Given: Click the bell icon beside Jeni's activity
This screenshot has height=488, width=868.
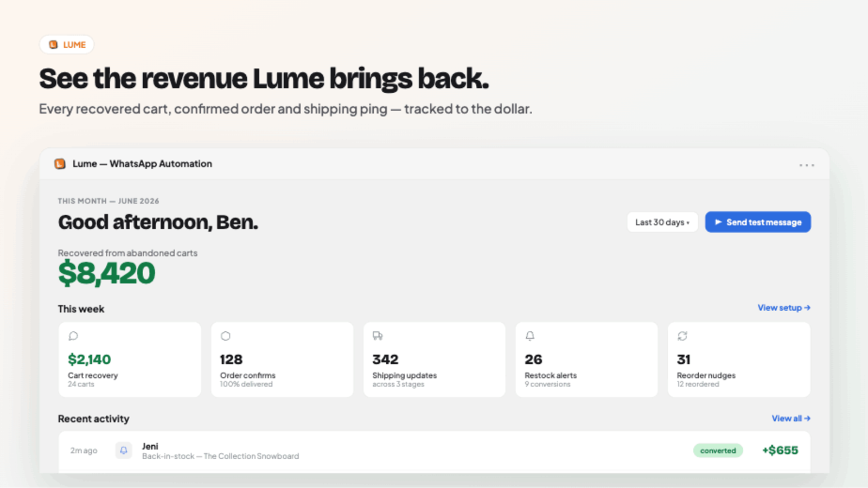Looking at the screenshot, I should (x=124, y=450).
